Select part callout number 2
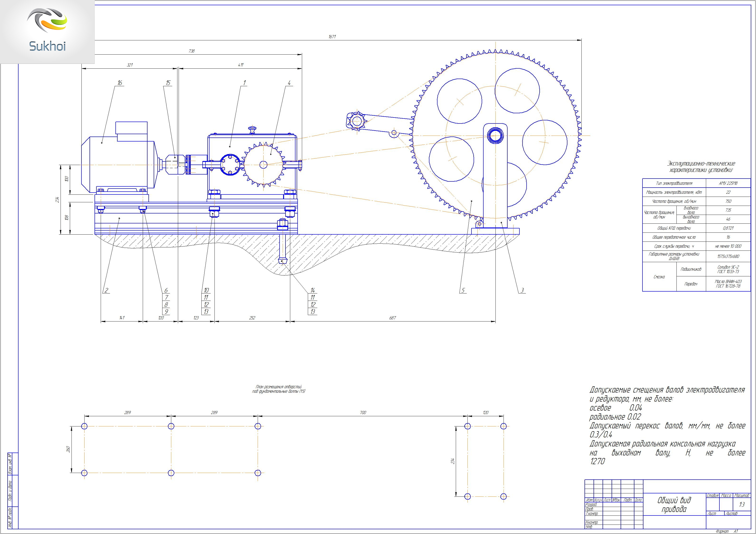 coord(106,290)
